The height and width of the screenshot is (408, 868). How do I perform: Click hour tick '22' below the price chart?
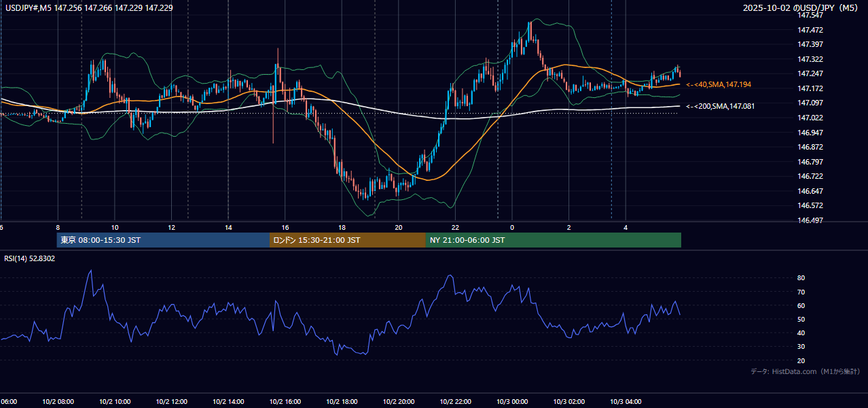pos(455,228)
